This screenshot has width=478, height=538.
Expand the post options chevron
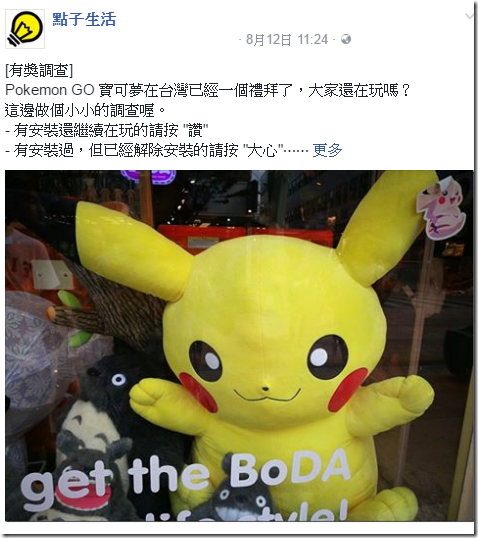coord(470,16)
